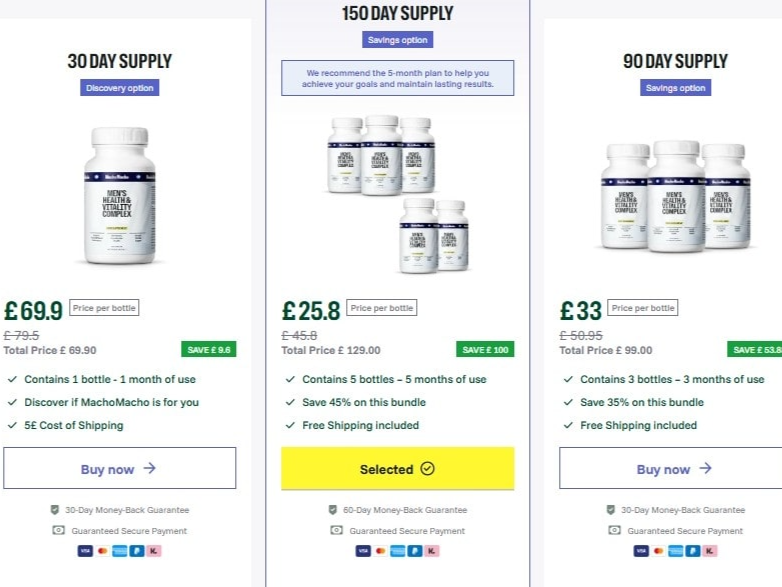Click secure payment icon under 30 Day Supply
This screenshot has width=782, height=587.
[57, 531]
